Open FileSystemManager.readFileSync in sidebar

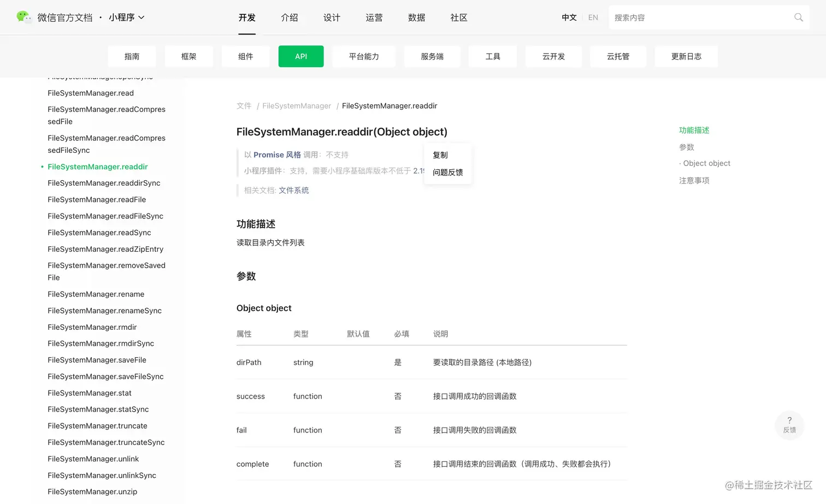tap(105, 216)
